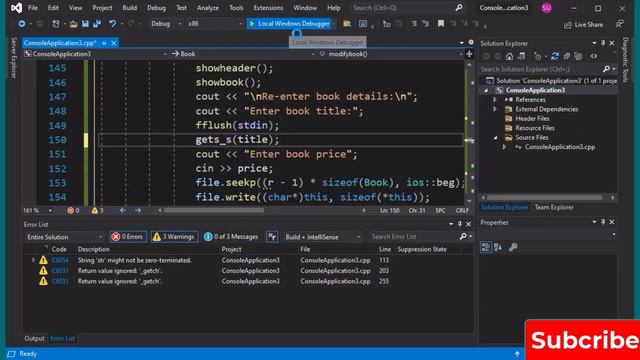The image size is (640, 360).
Task: Click Collapse All icon in Solution Explorer
Action: pyautogui.click(x=567, y=56)
